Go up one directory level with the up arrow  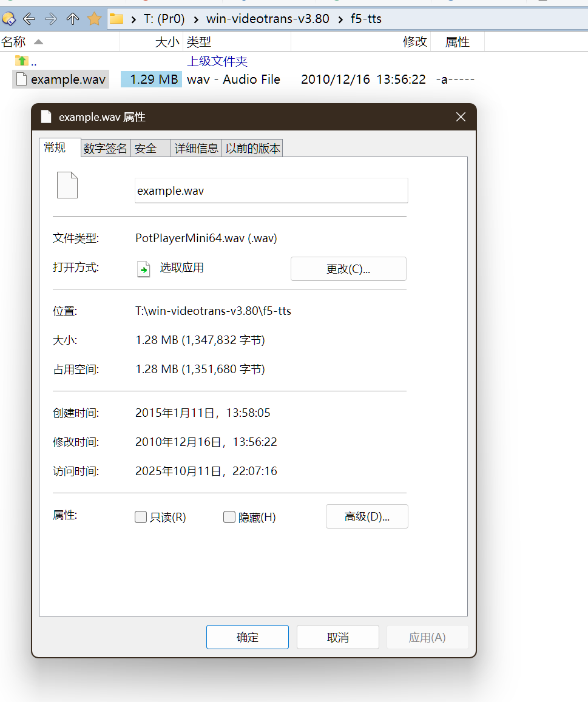click(x=72, y=19)
